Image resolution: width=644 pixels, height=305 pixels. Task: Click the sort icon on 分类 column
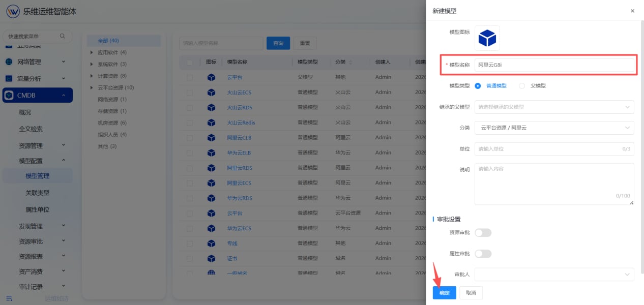tap(350, 62)
